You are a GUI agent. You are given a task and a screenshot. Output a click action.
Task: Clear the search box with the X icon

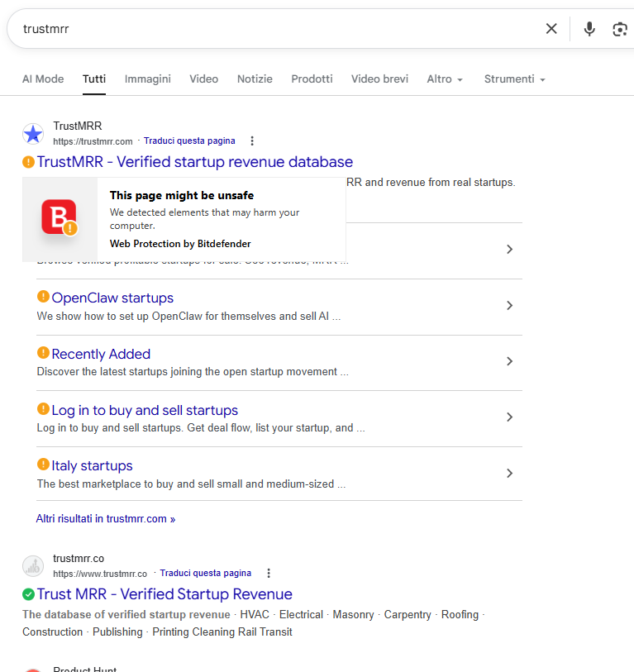[551, 29]
